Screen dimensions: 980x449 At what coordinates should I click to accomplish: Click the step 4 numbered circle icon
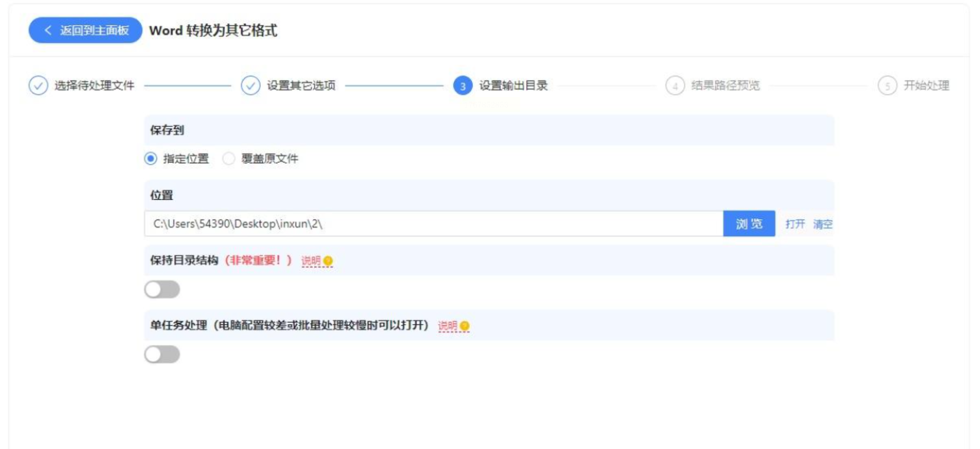pyautogui.click(x=675, y=86)
